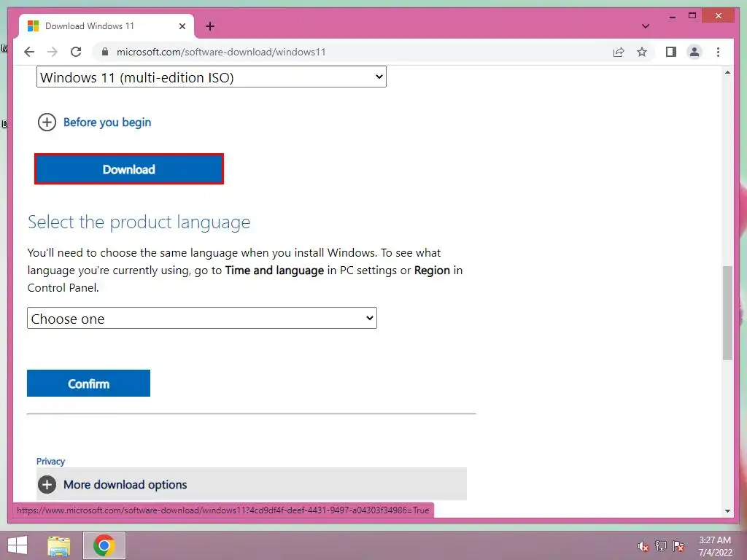
Task: Close the Download Windows 11 tab
Action: pyautogui.click(x=182, y=26)
